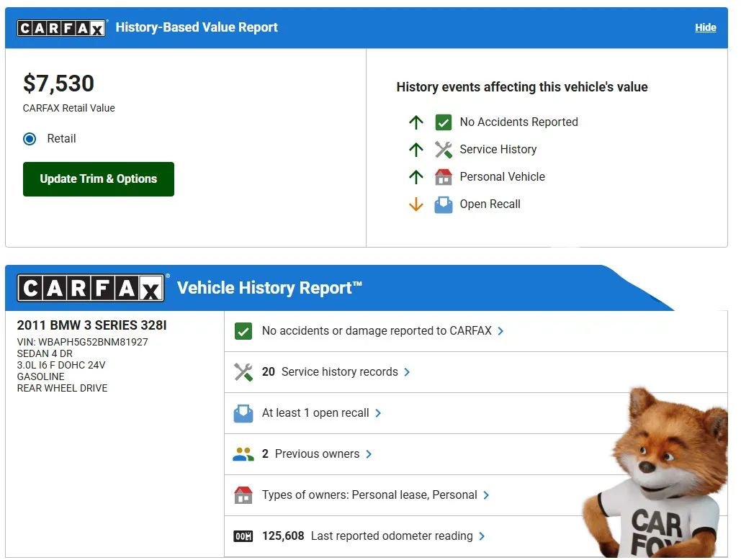The height and width of the screenshot is (560, 741).
Task: Click the odometer reading icon
Action: (x=243, y=536)
